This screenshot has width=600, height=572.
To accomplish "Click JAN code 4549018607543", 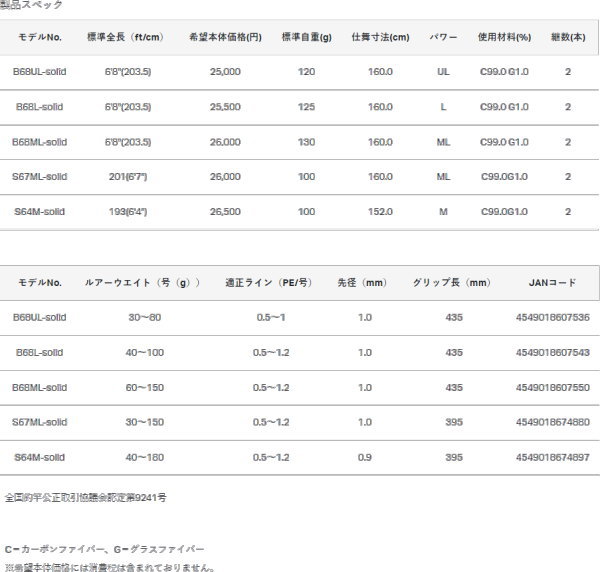I will [x=553, y=352].
